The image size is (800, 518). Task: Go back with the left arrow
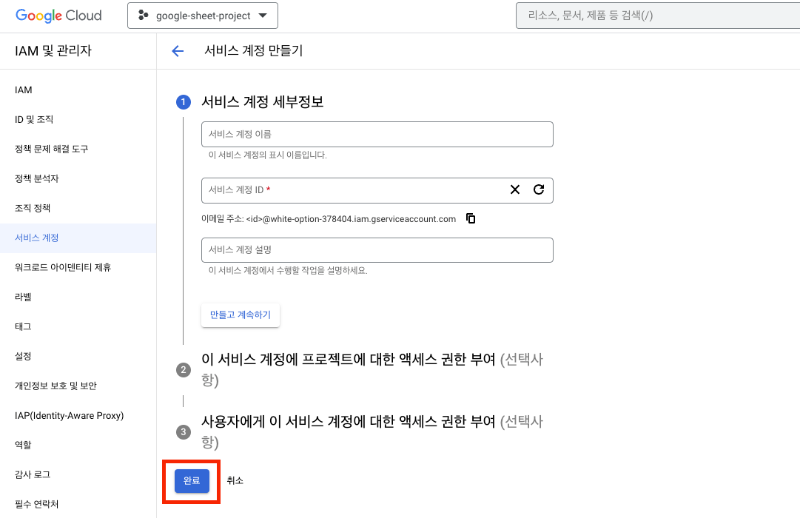click(x=178, y=51)
